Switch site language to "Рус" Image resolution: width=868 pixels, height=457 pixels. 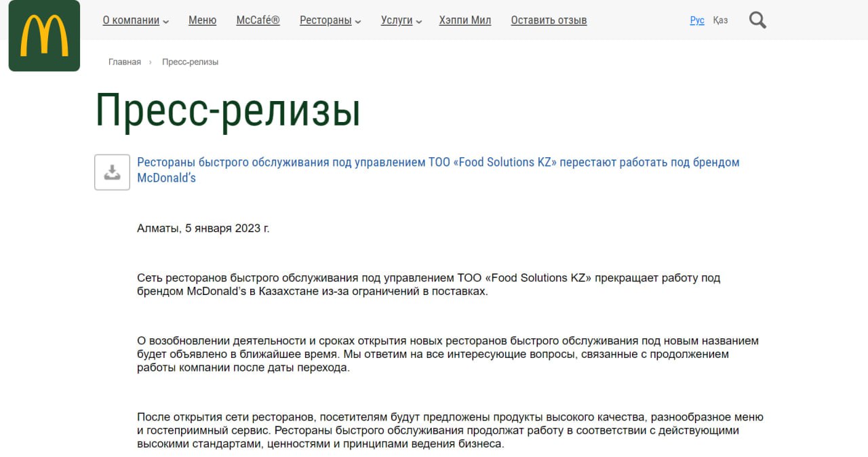pos(697,20)
